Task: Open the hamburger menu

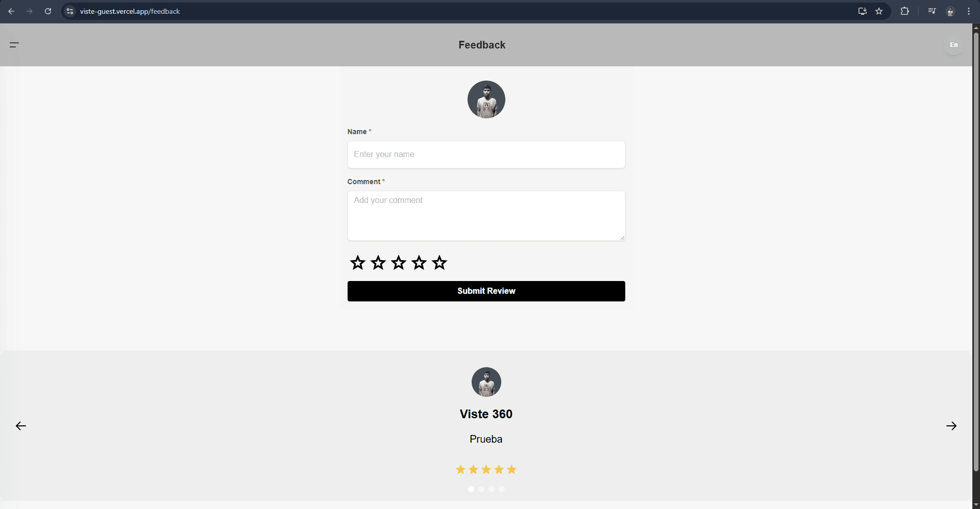Action: click(x=14, y=45)
